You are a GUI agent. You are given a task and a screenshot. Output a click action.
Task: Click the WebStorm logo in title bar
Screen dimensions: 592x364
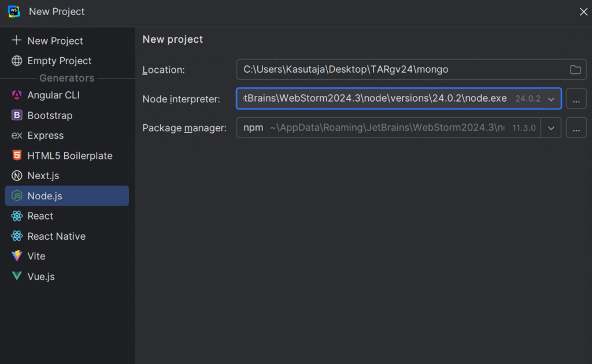click(x=14, y=12)
